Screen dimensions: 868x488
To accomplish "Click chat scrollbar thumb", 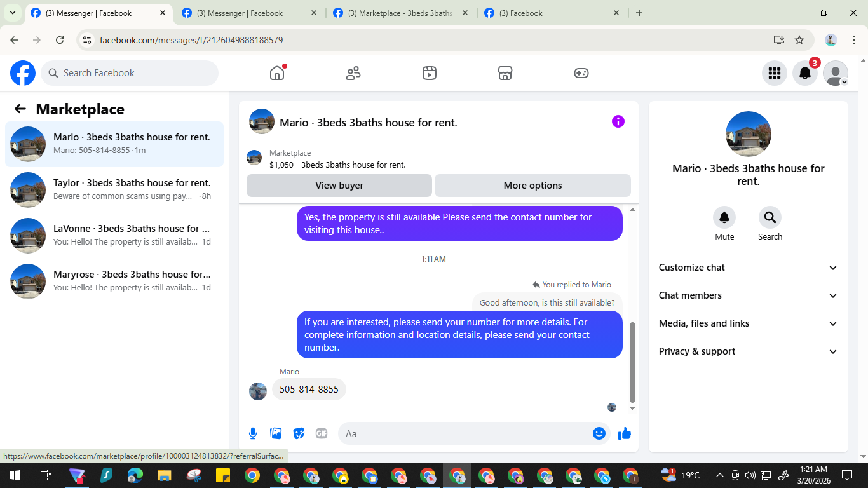I will 632,362.
